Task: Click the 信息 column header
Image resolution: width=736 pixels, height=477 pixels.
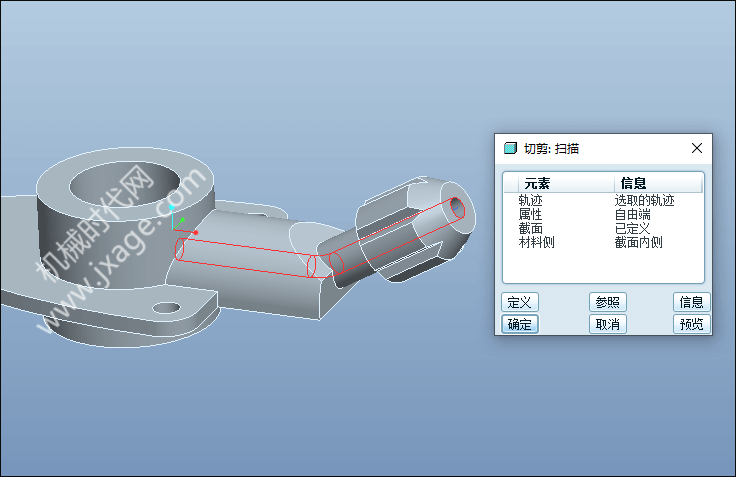Action: pos(658,183)
